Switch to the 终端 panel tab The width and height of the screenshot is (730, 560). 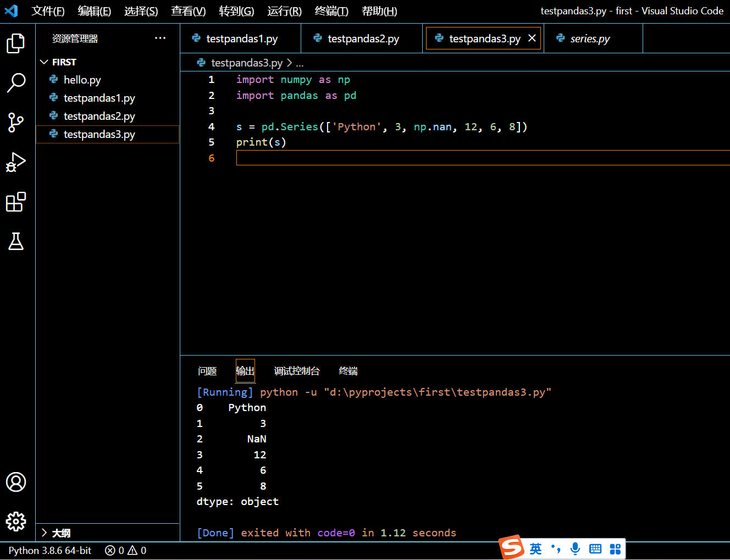[x=349, y=371]
